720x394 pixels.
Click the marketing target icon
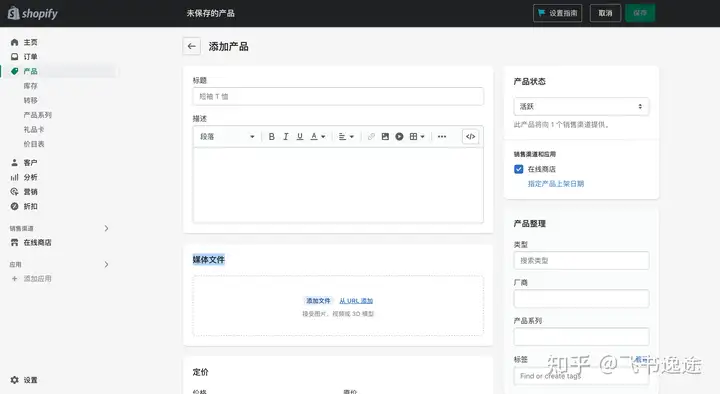[x=15, y=191]
